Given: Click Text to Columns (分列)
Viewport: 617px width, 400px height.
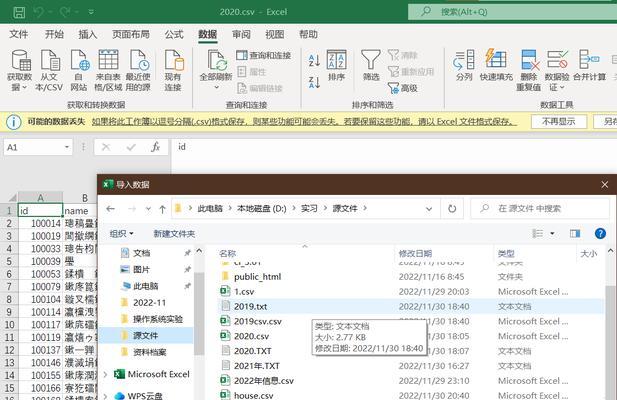Looking at the screenshot, I should click(464, 66).
